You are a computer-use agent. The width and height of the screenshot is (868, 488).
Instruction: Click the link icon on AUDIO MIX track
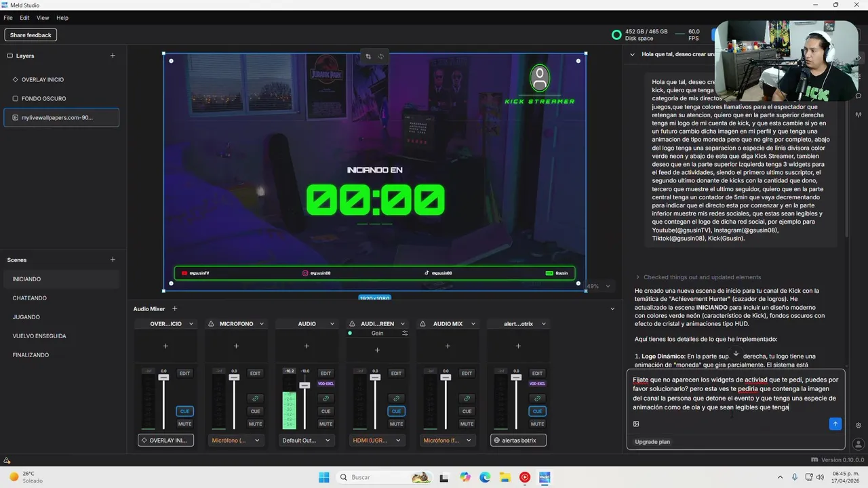point(467,399)
